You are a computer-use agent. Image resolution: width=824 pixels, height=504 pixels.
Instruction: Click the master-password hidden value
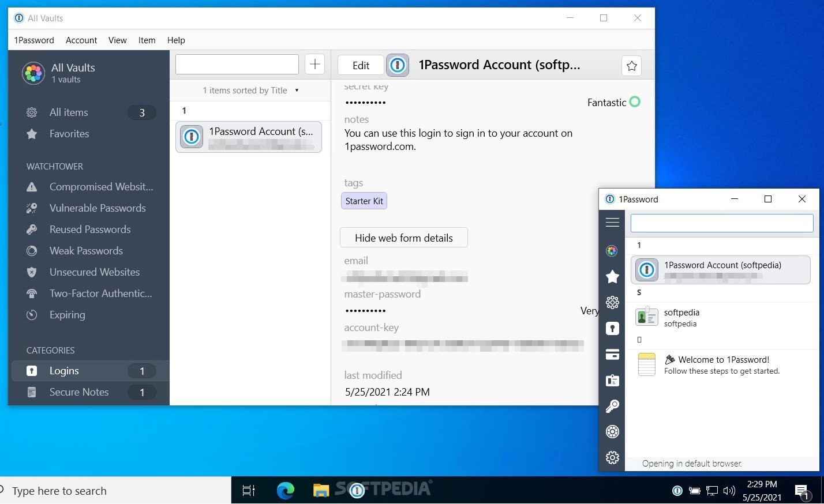365,311
